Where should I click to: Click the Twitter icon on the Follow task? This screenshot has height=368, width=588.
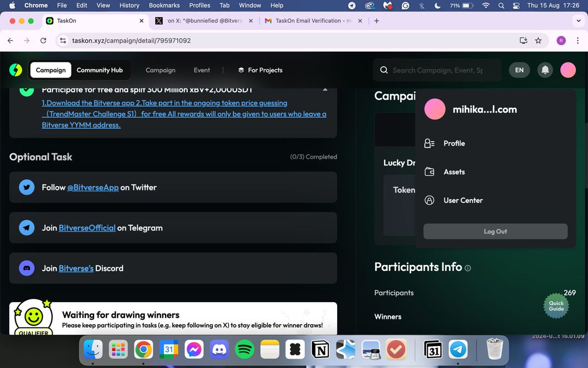27,187
